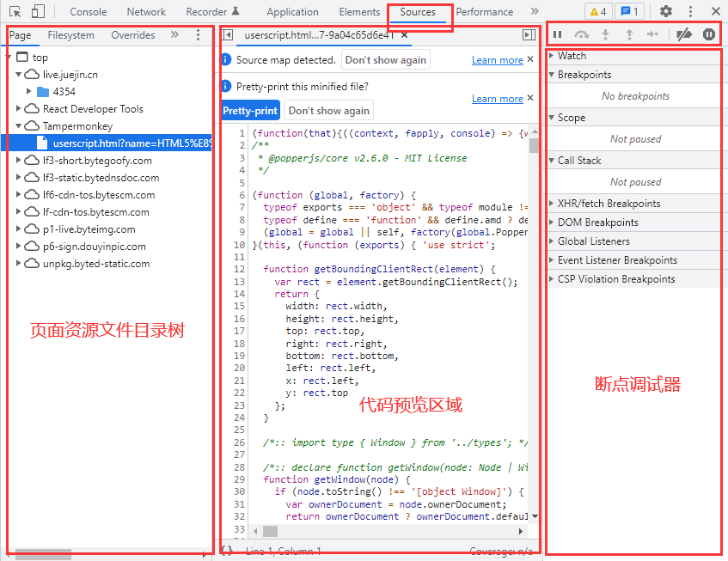Step into next function call
This screenshot has height=561, width=728.
tap(605, 34)
